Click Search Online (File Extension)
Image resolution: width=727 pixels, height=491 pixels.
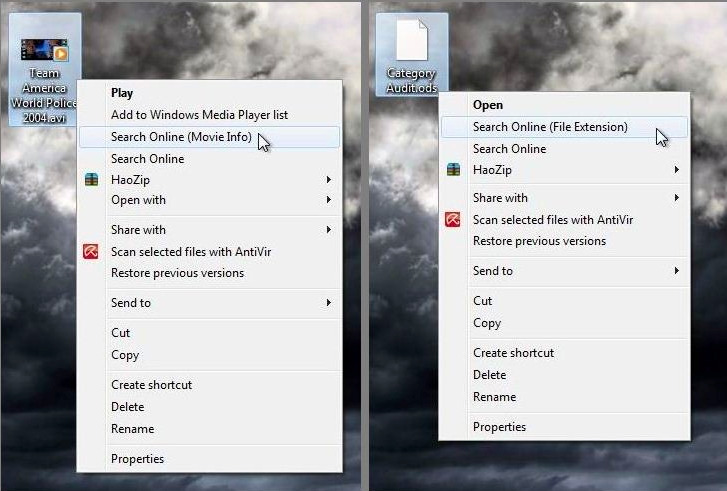pos(550,127)
